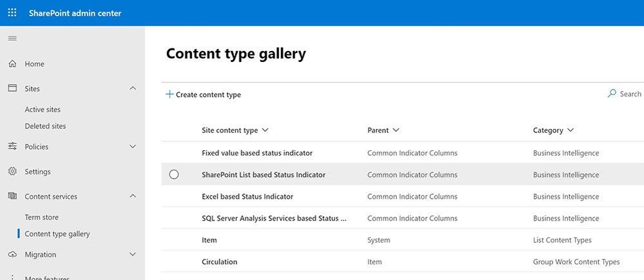This screenshot has height=280, width=644.
Task: Click Item parent in the Circulation row
Action: tap(375, 262)
